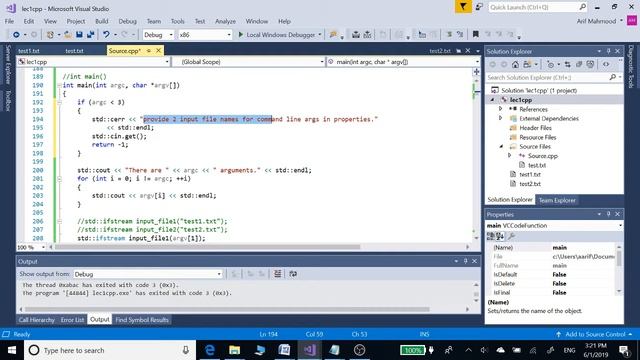Image resolution: width=640 pixels, height=360 pixels.
Task: Click the bookmark icon in the toolbar
Action: point(476,35)
